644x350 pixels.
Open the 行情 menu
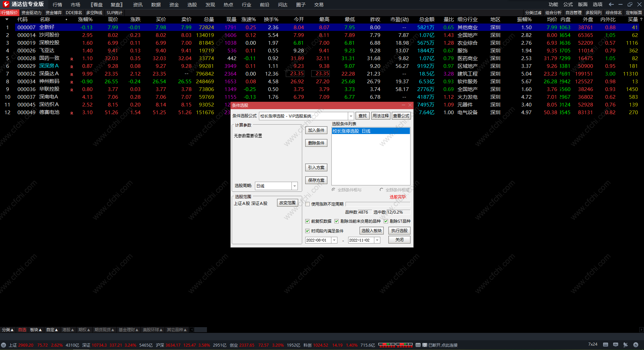click(57, 5)
